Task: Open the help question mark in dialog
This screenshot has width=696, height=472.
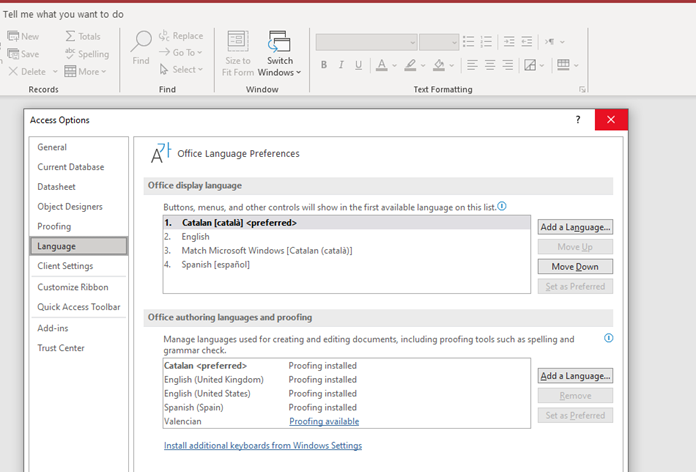Action: pos(577,120)
